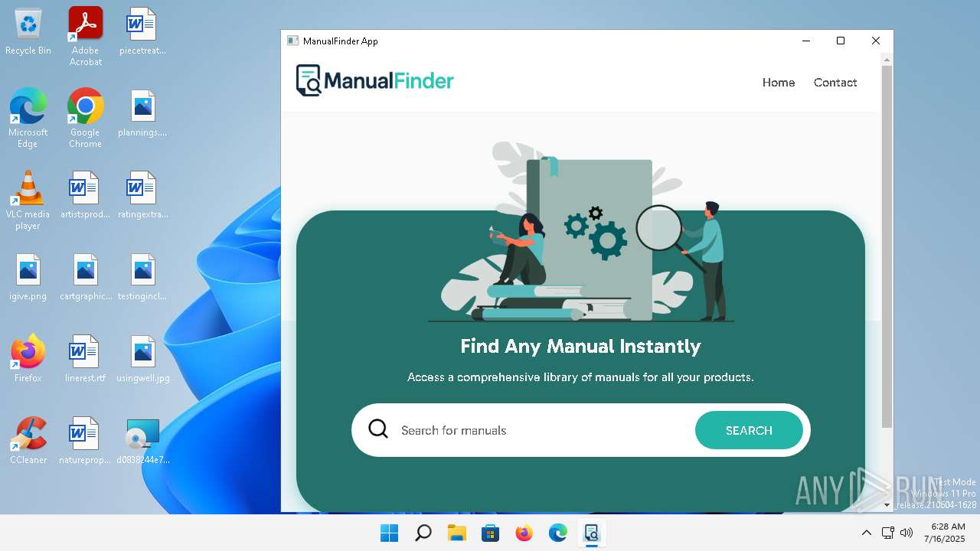The width and height of the screenshot is (980, 551).
Task: Click the Find Any Manual Instantly heading
Action: [x=580, y=346]
